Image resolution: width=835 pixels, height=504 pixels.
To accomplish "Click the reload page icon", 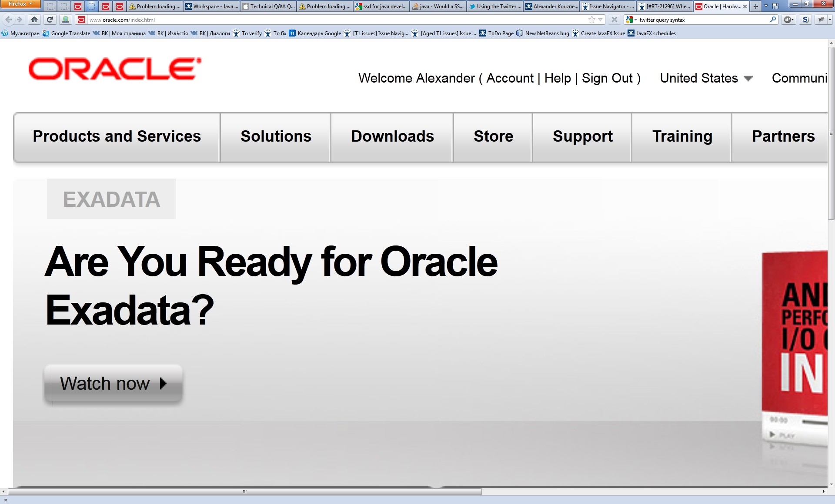I will pyautogui.click(x=50, y=20).
